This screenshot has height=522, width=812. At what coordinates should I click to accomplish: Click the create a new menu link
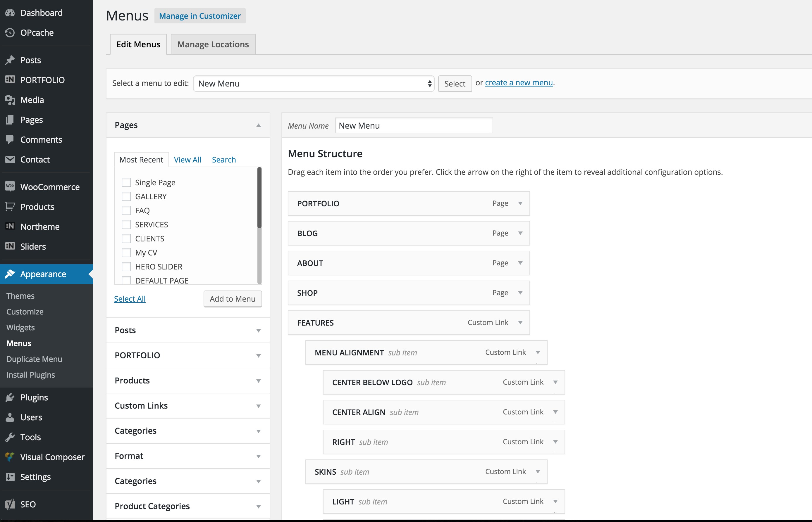518,82
